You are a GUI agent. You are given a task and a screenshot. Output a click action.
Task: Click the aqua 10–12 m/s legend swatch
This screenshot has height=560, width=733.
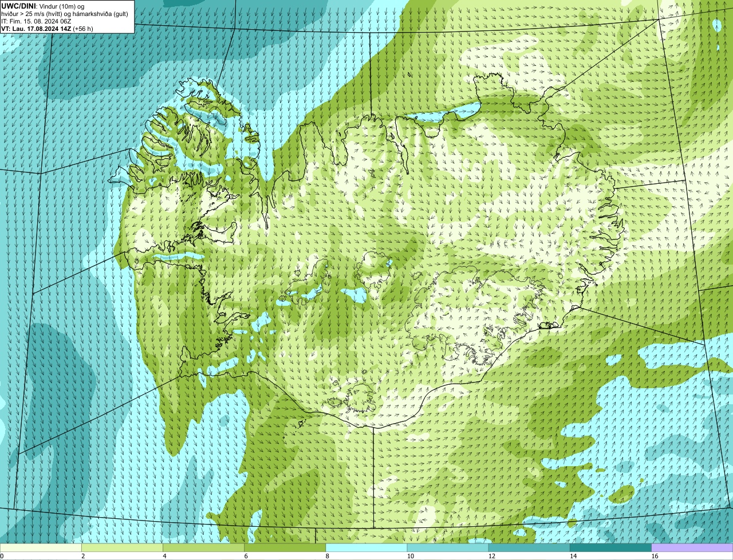448,548
